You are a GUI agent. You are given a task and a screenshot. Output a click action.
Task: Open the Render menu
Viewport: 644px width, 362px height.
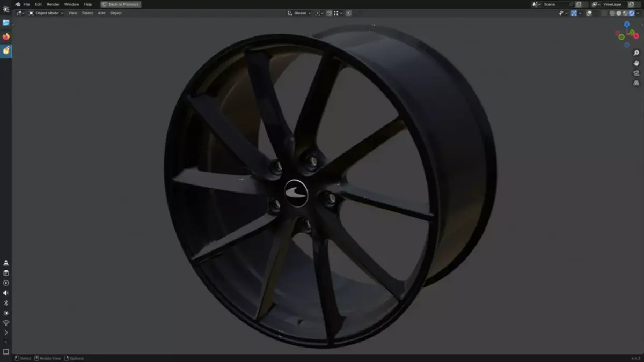53,4
